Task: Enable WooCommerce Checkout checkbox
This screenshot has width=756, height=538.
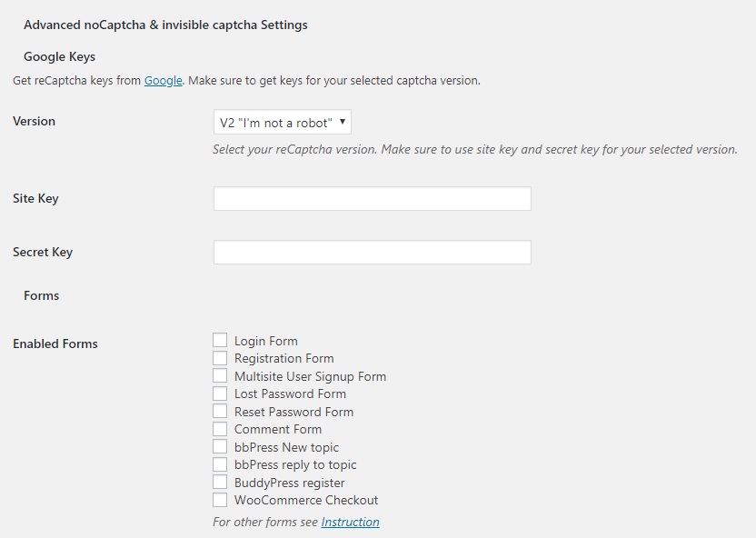Action: [220, 500]
